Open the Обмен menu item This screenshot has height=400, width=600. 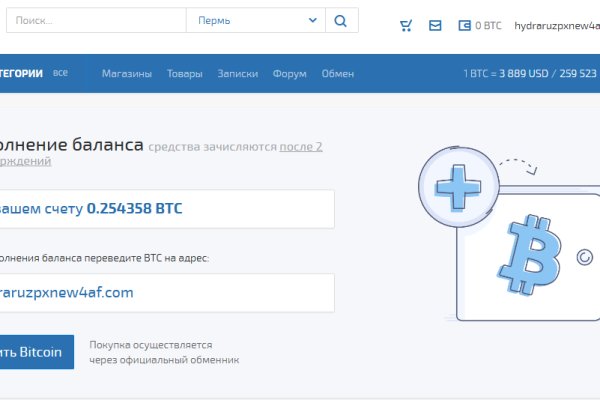tap(338, 74)
